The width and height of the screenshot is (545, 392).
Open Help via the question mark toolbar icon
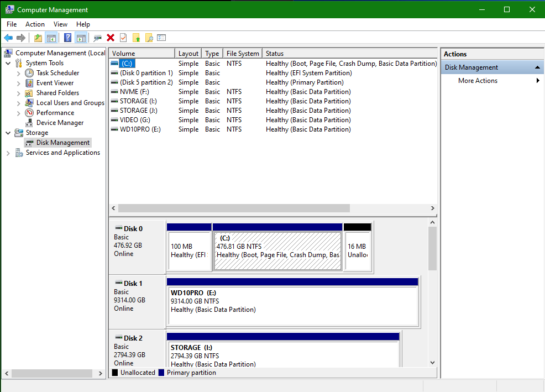pyautogui.click(x=67, y=37)
